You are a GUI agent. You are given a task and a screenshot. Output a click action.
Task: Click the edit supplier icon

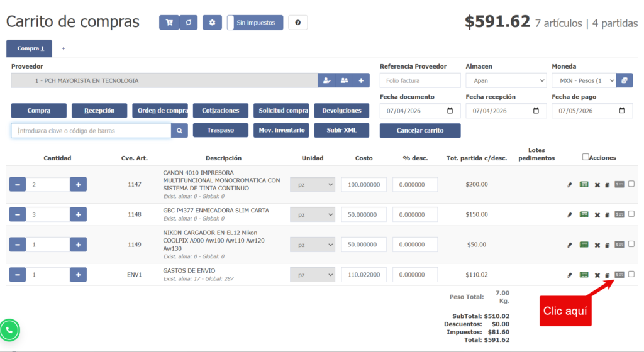[x=326, y=80]
